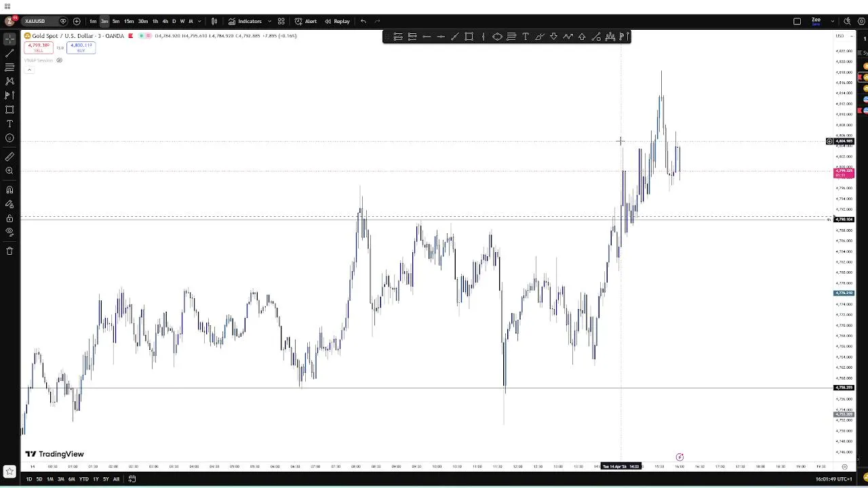Open the Fibonacci tools in sidebar

pos(9,67)
